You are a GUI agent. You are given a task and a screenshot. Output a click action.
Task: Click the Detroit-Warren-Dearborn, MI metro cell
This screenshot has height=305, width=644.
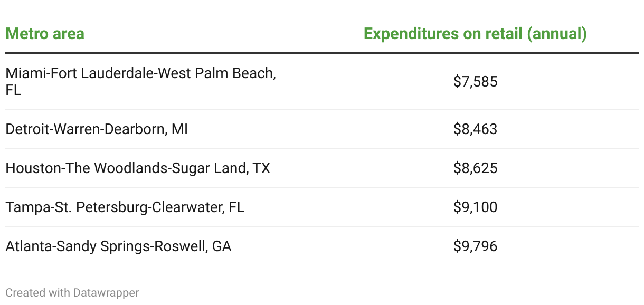coord(97,129)
